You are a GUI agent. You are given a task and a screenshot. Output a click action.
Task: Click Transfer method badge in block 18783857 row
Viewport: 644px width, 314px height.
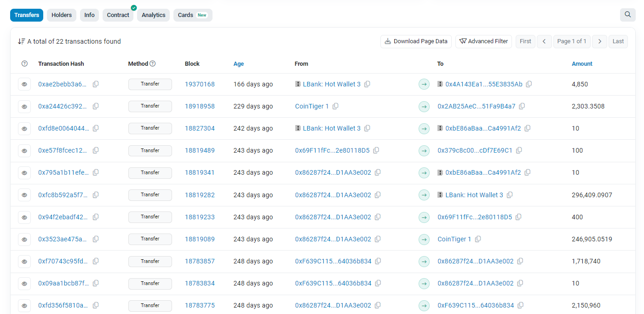[150, 261]
